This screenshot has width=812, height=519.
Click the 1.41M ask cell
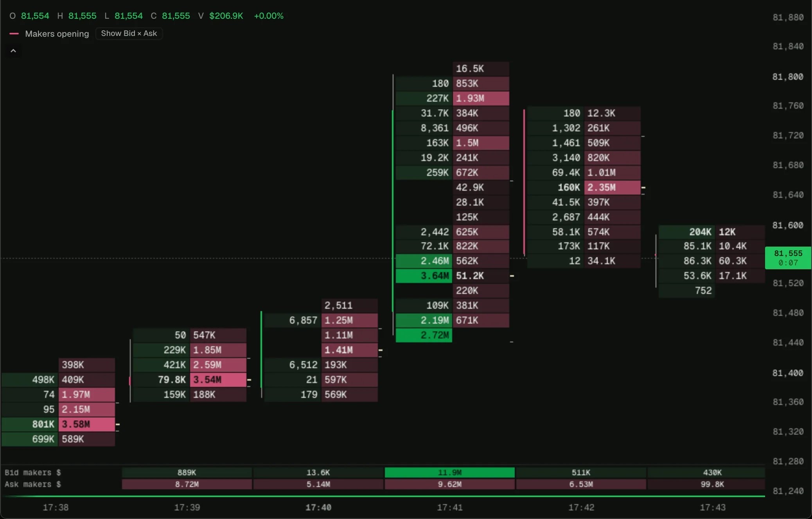pos(350,350)
